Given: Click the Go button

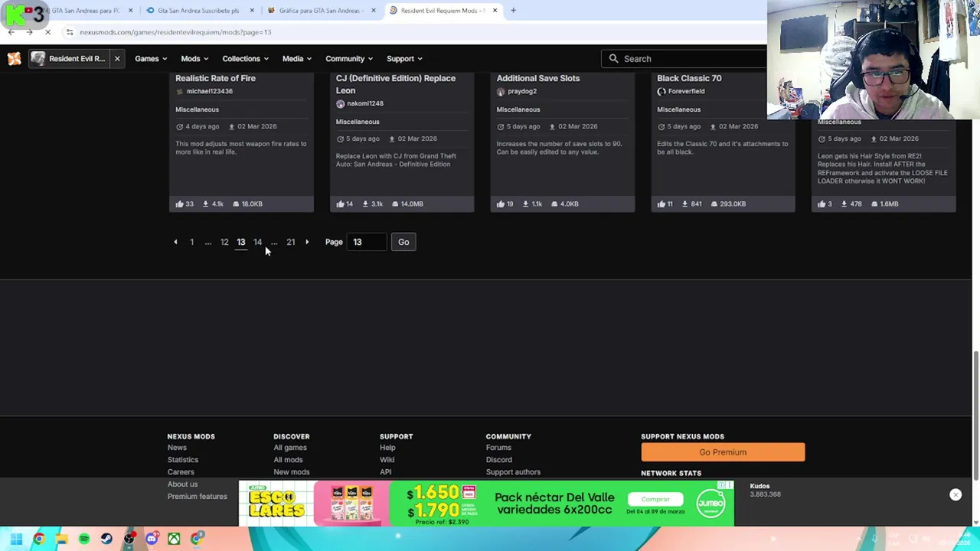Looking at the screenshot, I should 403,242.
